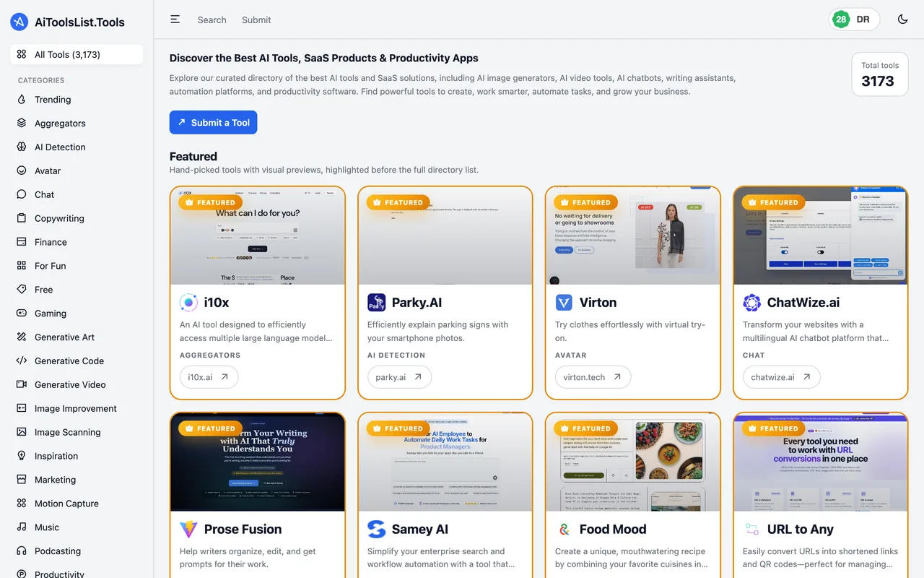The width and height of the screenshot is (924, 578).
Task: Open the i10x preview thumbnail
Action: pos(258,236)
